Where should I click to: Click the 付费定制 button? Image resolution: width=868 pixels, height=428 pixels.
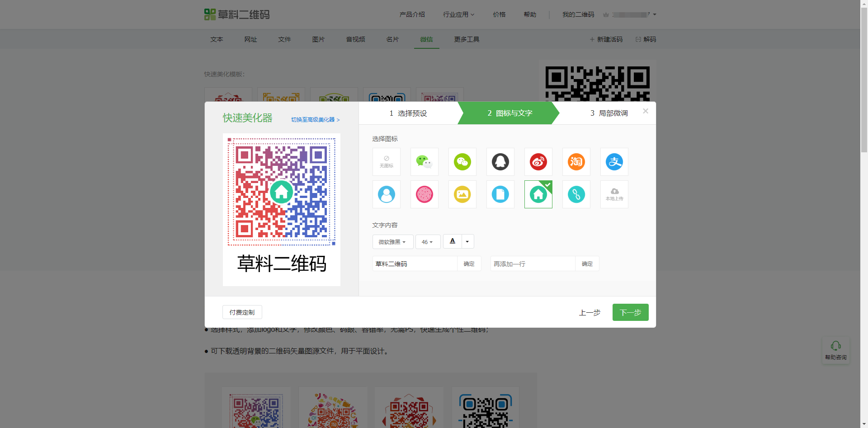coord(242,312)
